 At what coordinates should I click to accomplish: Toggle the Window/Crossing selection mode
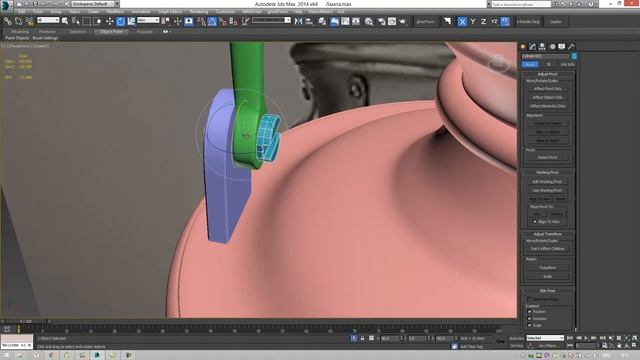(98, 21)
